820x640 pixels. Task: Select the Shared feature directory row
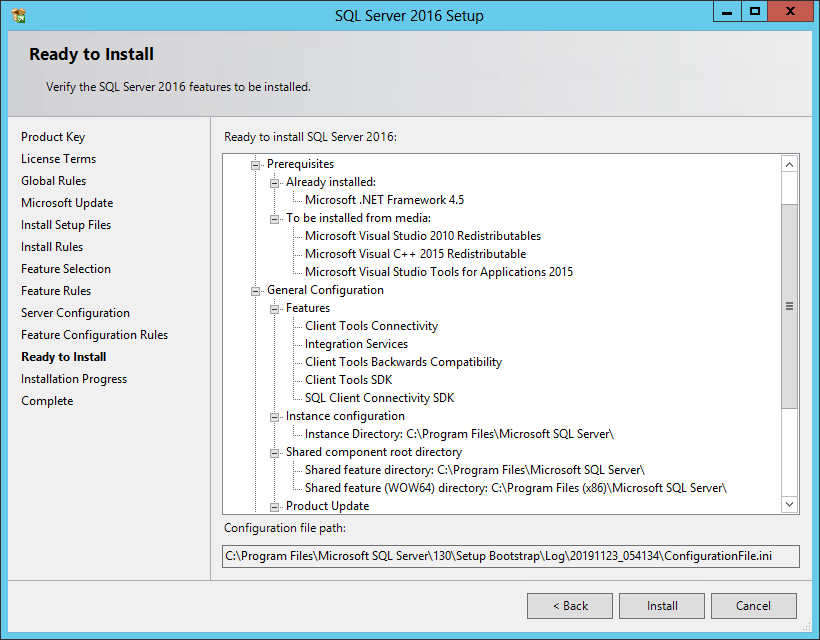coord(475,470)
